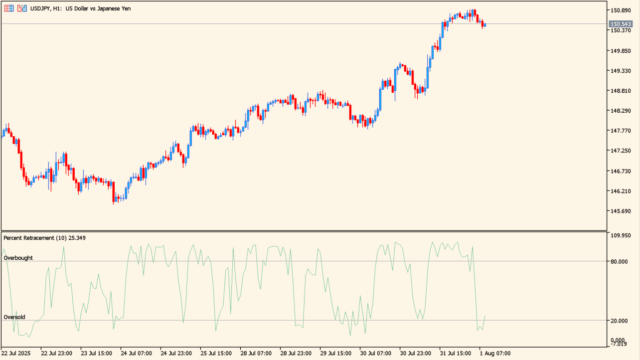Click the 'Percent Retracement (10) 25.349' indicator label
Screen dimensions: 640x360
[44, 238]
